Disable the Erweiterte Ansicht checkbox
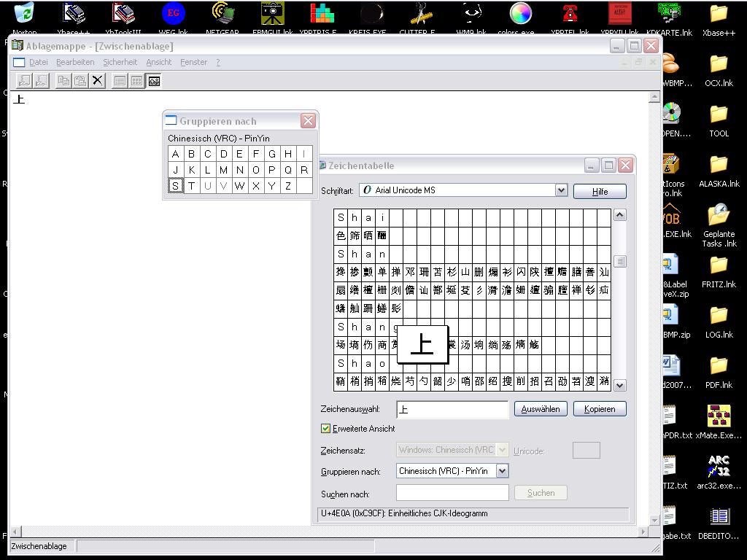 (325, 429)
